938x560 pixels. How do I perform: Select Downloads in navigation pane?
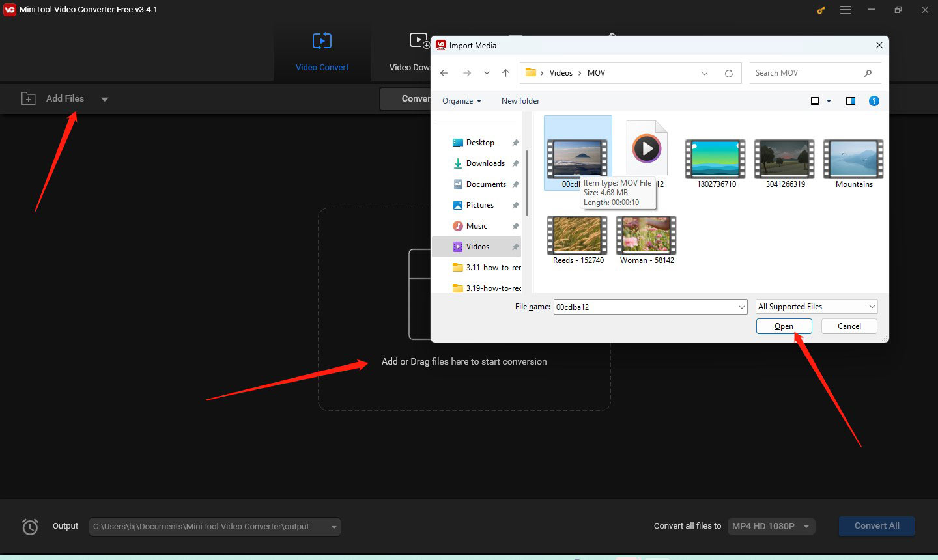tap(485, 163)
